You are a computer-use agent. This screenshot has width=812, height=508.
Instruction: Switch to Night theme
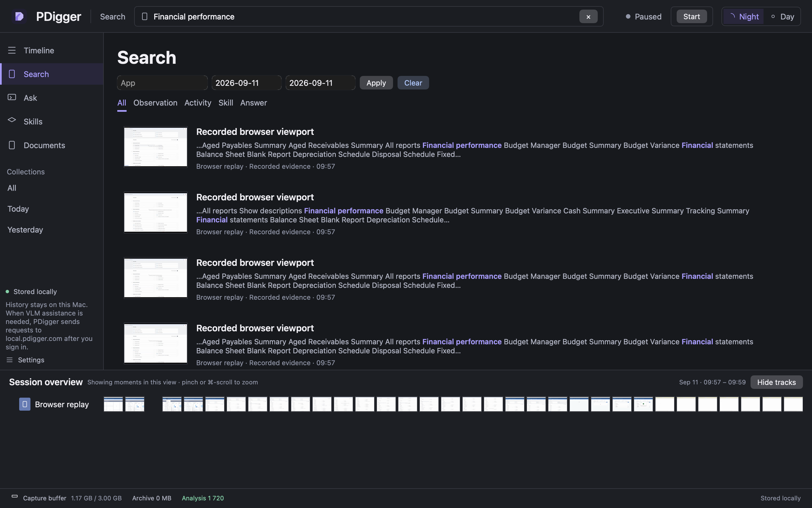743,16
